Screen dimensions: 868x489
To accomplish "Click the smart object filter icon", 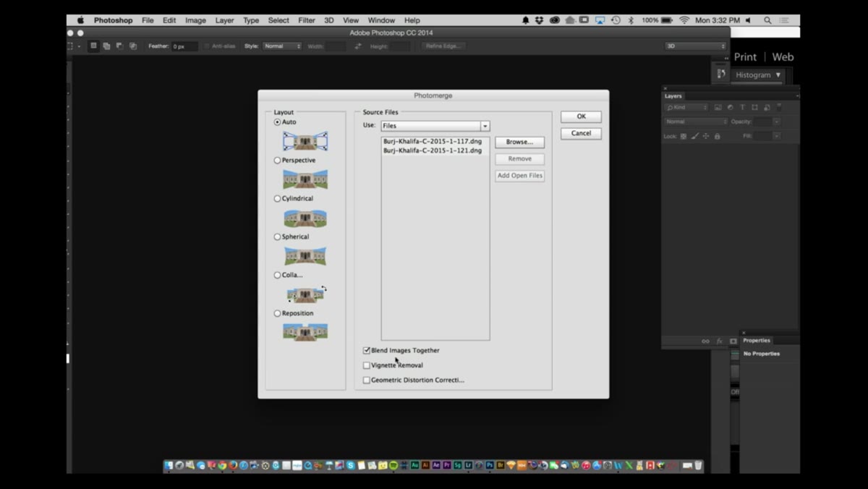I will (x=767, y=107).
